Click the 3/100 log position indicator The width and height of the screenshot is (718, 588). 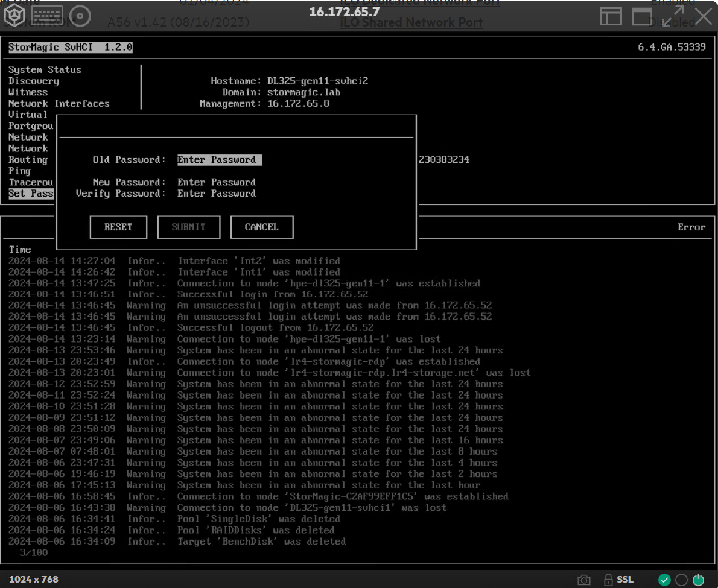[33, 553]
